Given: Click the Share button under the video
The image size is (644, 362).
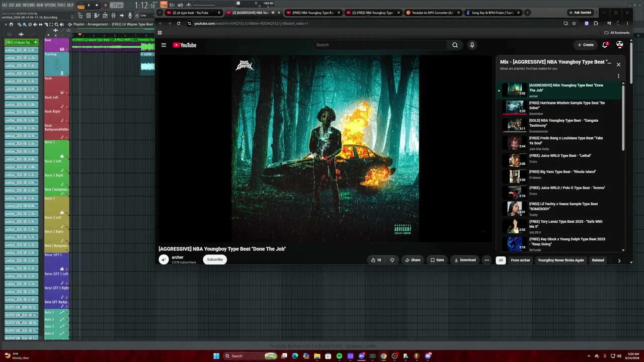Looking at the screenshot, I should coord(413,260).
